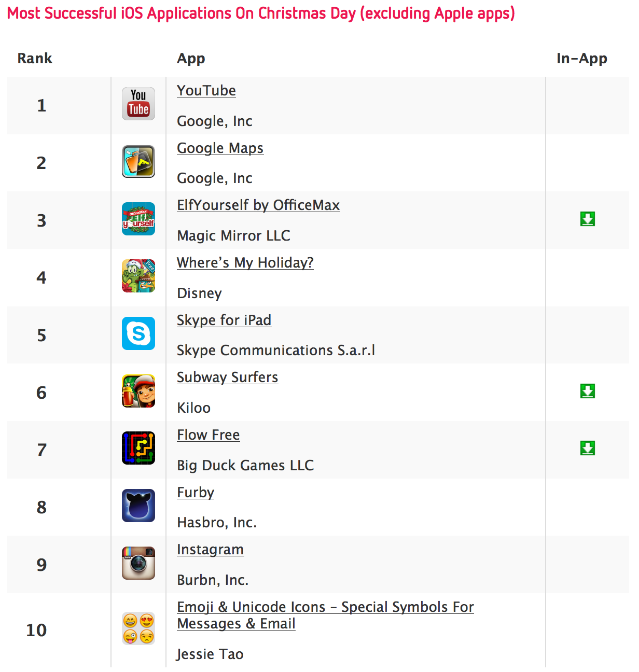639x672 pixels.
Task: Open the Emoji & Unicode Icons link
Action: [x=325, y=607]
